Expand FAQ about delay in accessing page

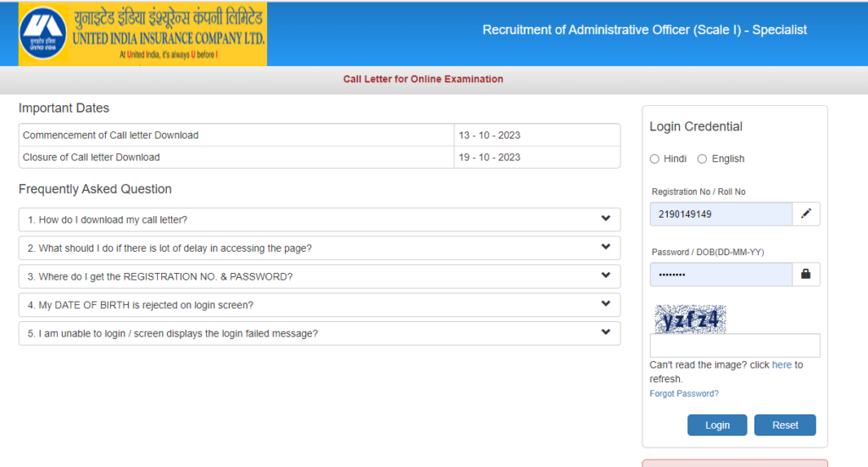320,247
